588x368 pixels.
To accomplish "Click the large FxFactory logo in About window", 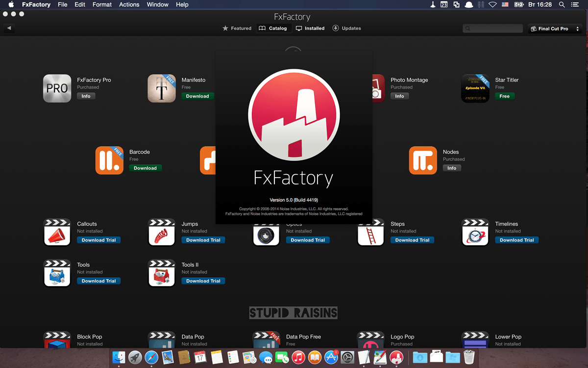I will click(294, 114).
